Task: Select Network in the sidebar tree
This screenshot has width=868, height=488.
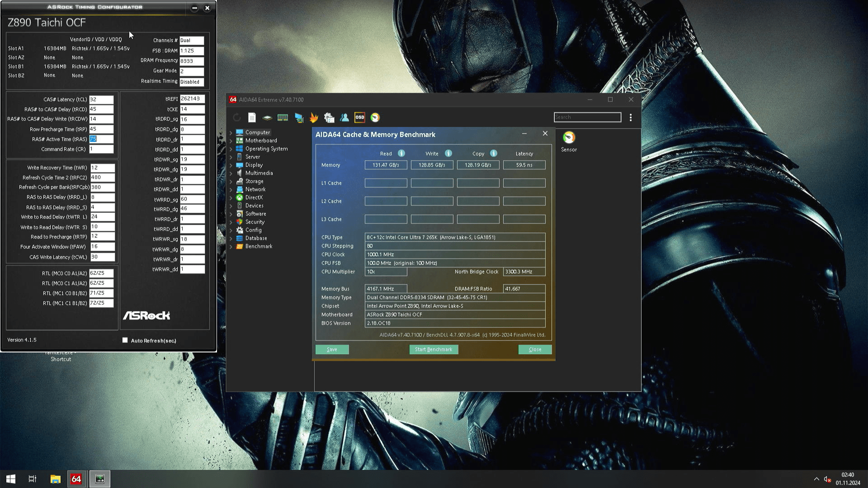Action: pos(255,189)
